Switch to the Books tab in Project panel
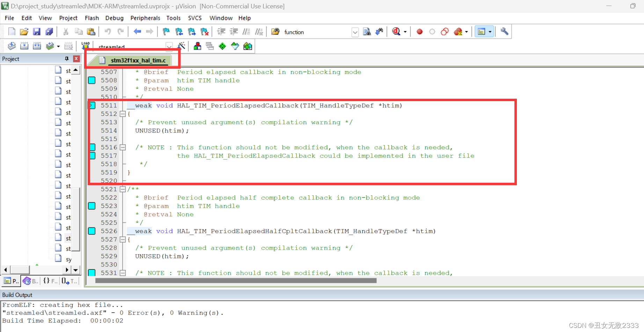The image size is (644, 332). [x=31, y=281]
